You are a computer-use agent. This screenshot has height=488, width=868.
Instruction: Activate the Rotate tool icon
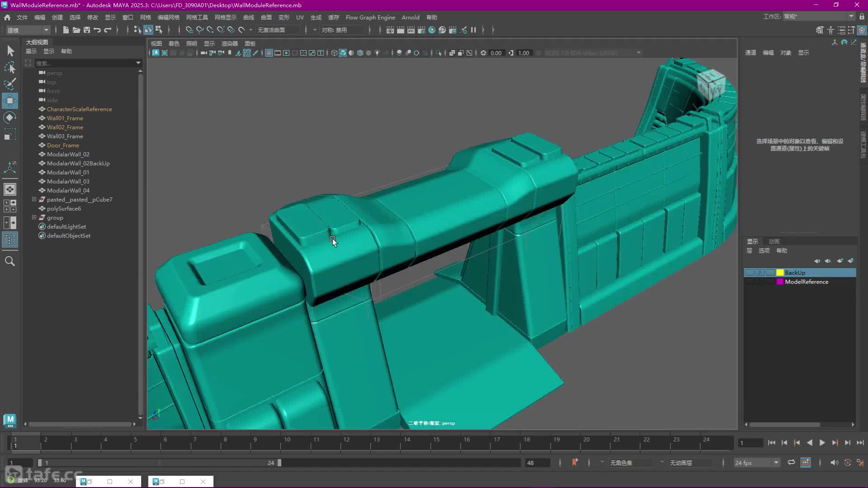[x=10, y=117]
